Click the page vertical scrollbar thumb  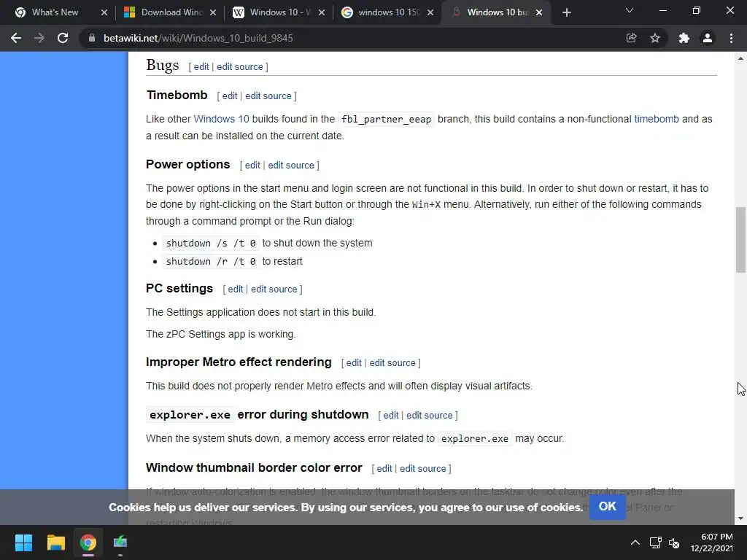tap(740, 239)
